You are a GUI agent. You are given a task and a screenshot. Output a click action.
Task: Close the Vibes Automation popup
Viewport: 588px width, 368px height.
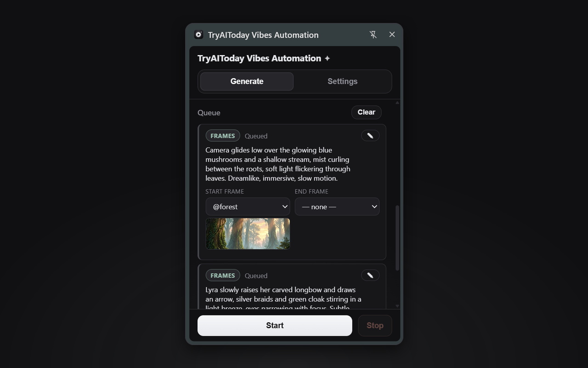tap(392, 34)
